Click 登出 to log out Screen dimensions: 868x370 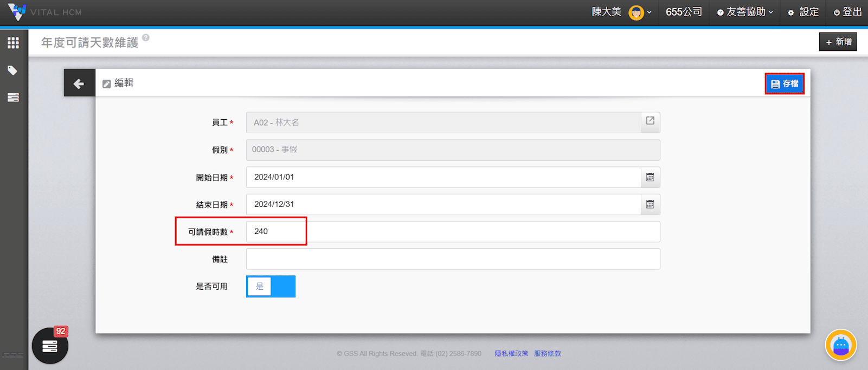pyautogui.click(x=848, y=12)
